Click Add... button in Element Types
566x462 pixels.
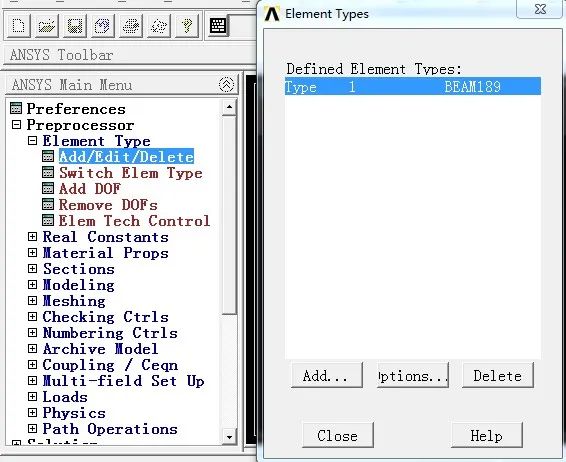[327, 376]
